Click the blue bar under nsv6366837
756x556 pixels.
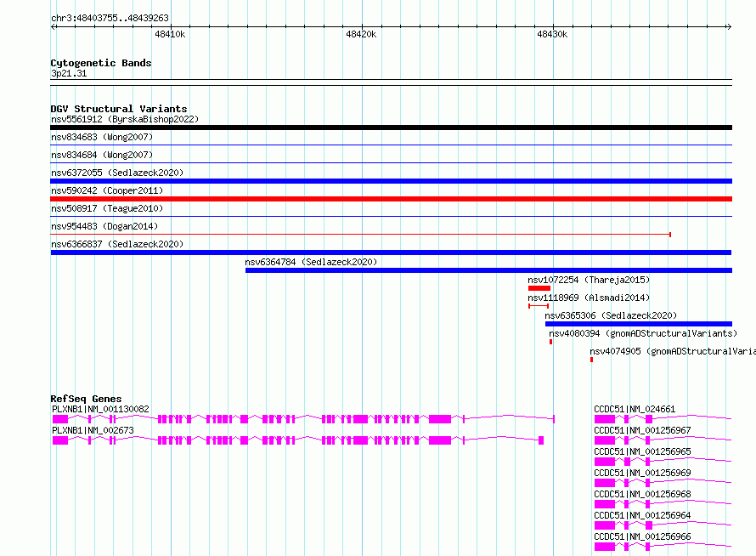click(391, 252)
